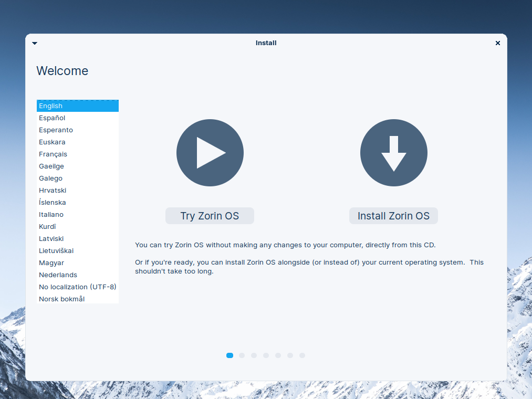The width and height of the screenshot is (532, 399).
Task: Choose No localization (UTF-8) entry
Action: click(78, 287)
